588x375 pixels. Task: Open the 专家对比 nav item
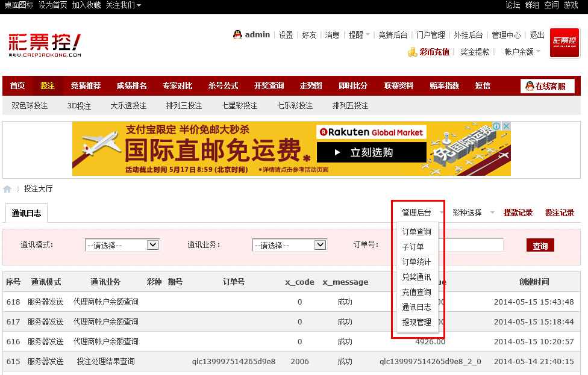click(x=177, y=86)
